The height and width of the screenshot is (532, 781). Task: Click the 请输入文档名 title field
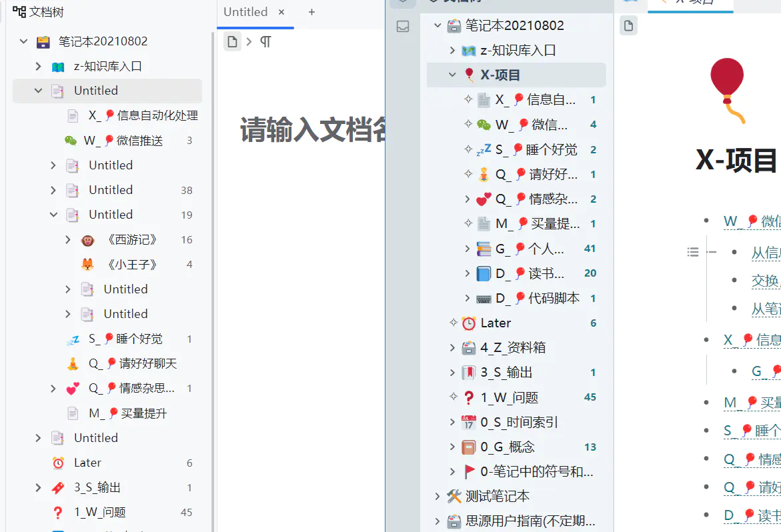coord(313,131)
